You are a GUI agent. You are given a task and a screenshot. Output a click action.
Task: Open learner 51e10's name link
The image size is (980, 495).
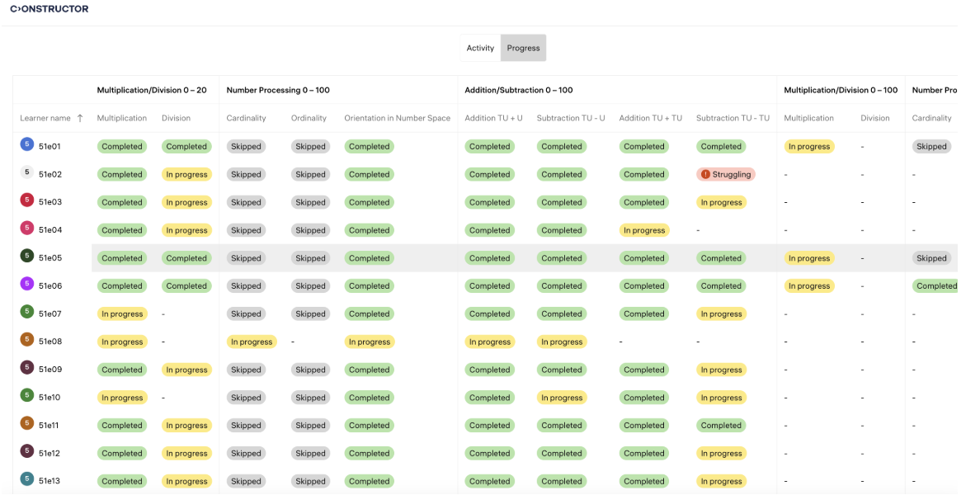point(50,398)
